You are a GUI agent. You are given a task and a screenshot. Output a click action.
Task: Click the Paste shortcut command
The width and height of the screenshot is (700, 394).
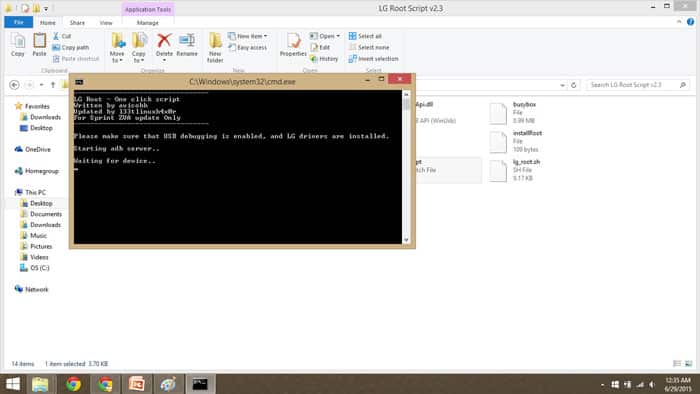pos(75,58)
